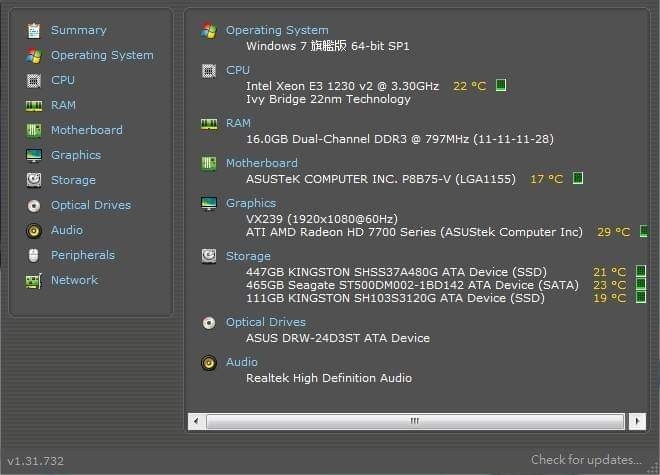The height and width of the screenshot is (475, 660).
Task: Click Check for updates link
Action: pos(586,459)
